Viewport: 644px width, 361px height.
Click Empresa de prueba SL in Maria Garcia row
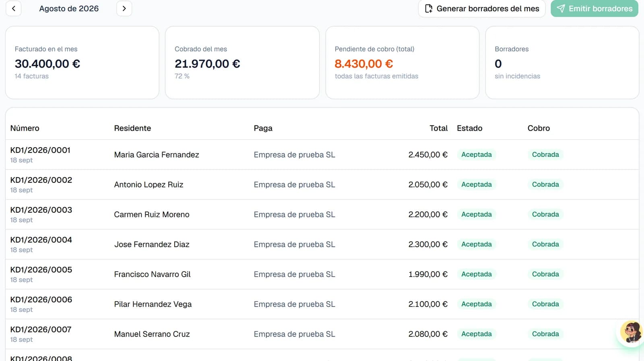click(294, 155)
